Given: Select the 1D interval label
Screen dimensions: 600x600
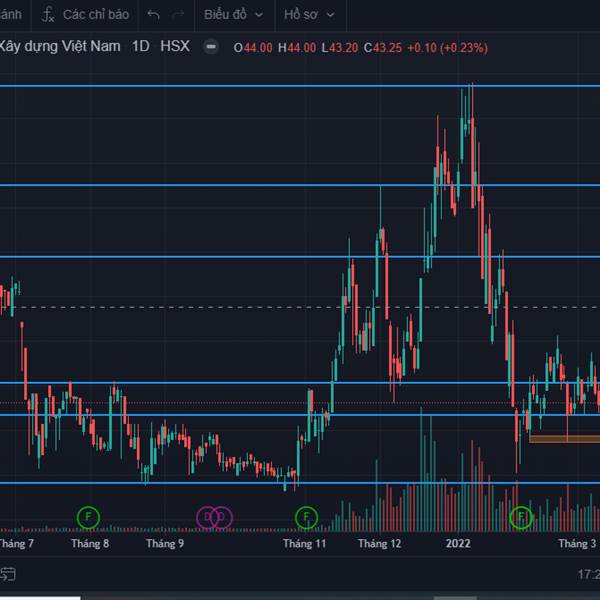Looking at the screenshot, I should (x=140, y=47).
